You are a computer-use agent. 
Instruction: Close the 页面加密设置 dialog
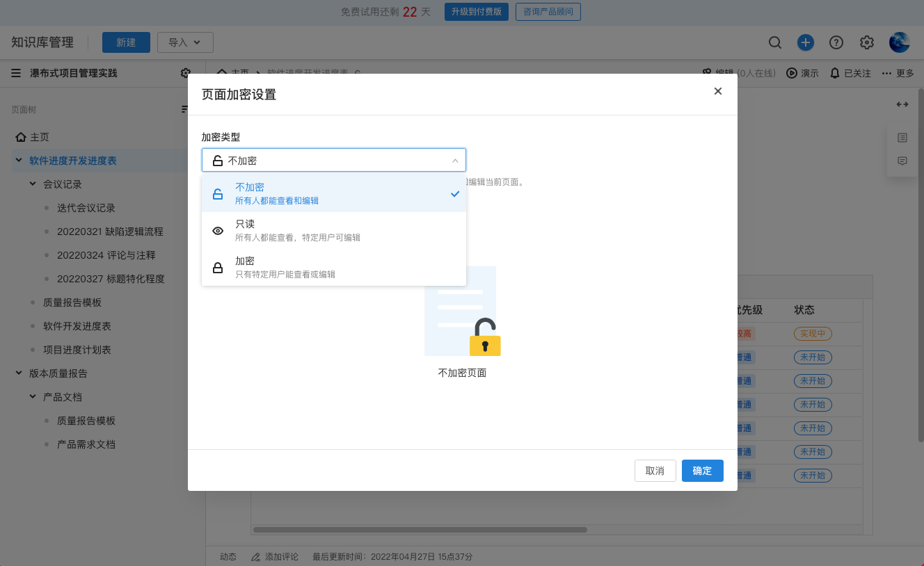click(718, 91)
